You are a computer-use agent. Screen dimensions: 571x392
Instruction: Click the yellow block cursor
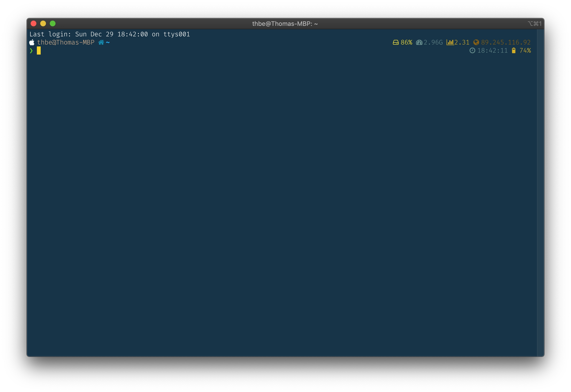(39, 51)
